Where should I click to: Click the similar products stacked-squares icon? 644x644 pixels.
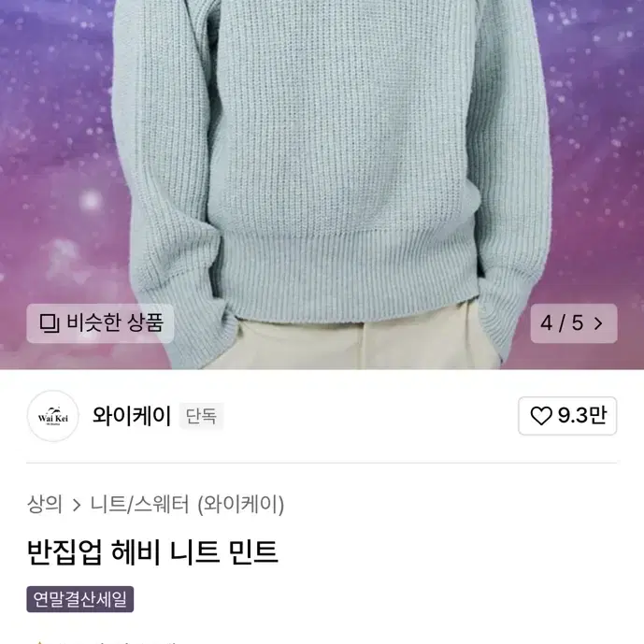click(50, 322)
